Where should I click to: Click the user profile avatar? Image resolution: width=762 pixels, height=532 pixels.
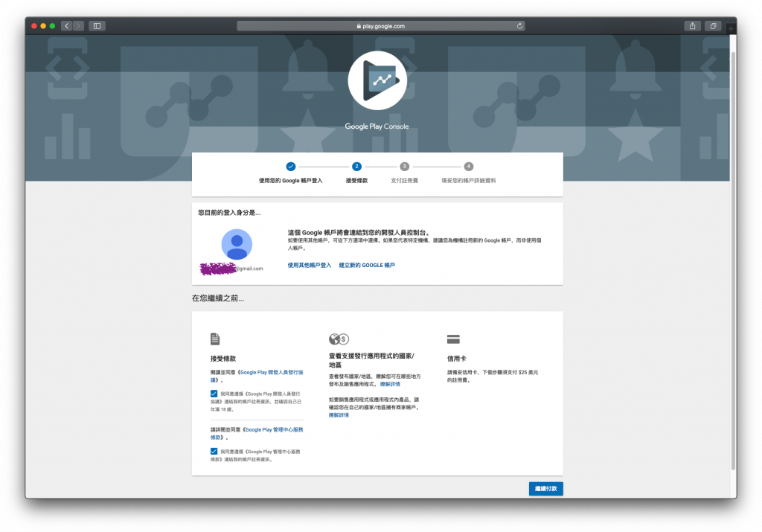(x=237, y=244)
